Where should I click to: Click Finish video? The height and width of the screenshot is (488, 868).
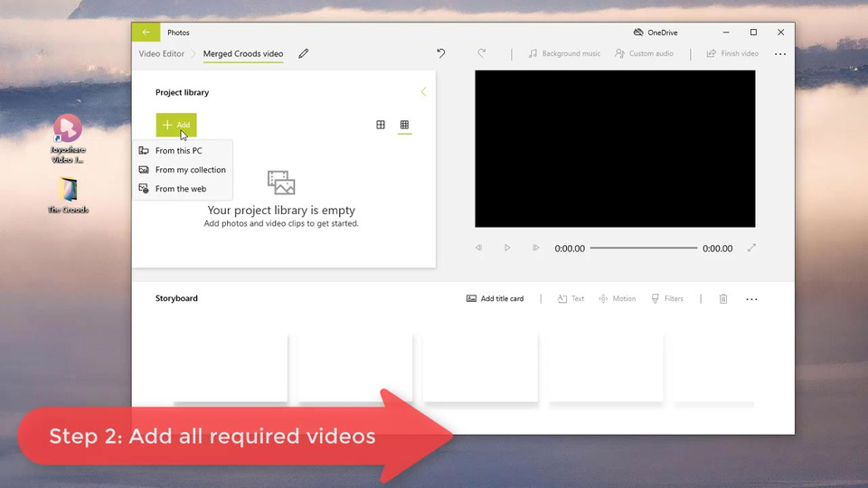coord(732,53)
